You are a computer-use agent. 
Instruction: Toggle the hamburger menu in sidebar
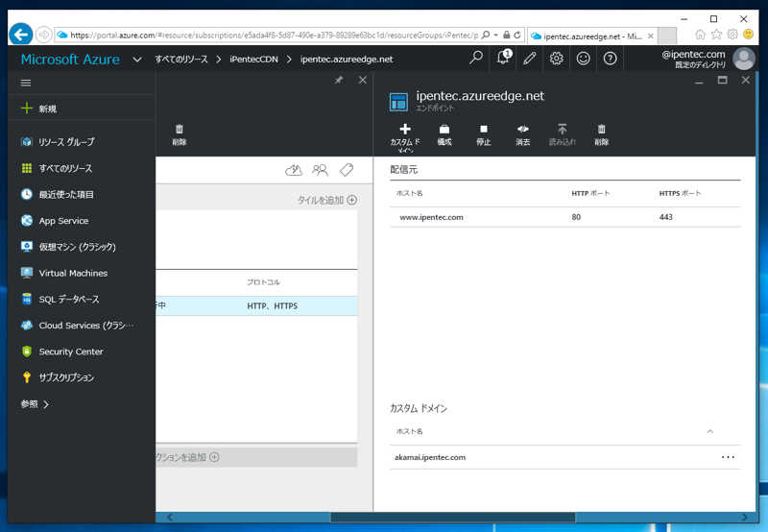click(26, 83)
